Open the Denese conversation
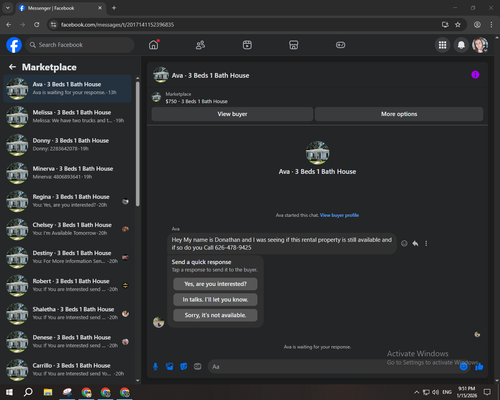Screen dimensions: 500x400 point(68,342)
